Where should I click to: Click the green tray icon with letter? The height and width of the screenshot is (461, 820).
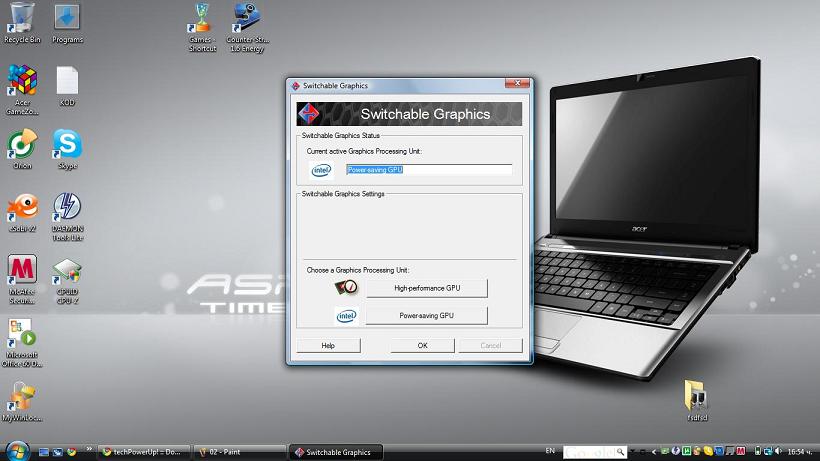pyautogui.click(x=687, y=451)
